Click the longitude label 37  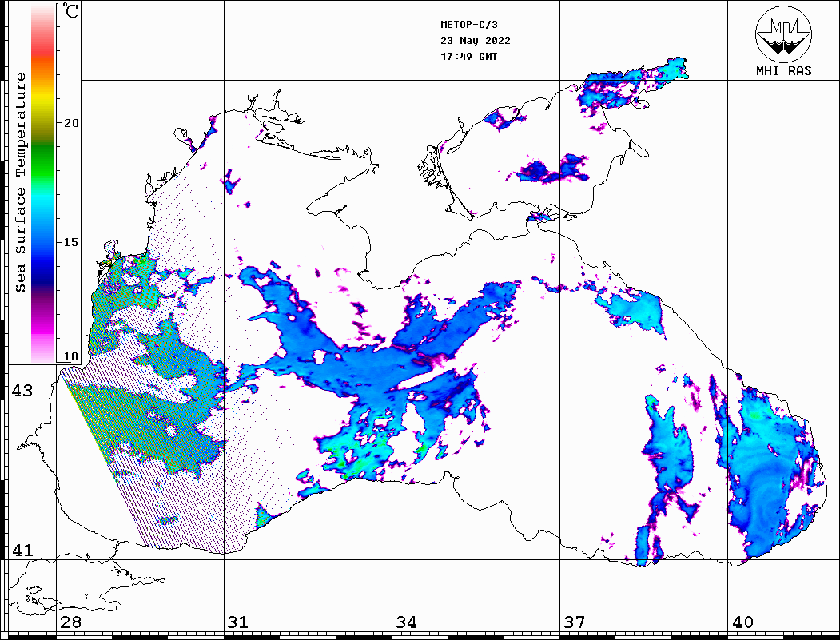[x=575, y=622]
